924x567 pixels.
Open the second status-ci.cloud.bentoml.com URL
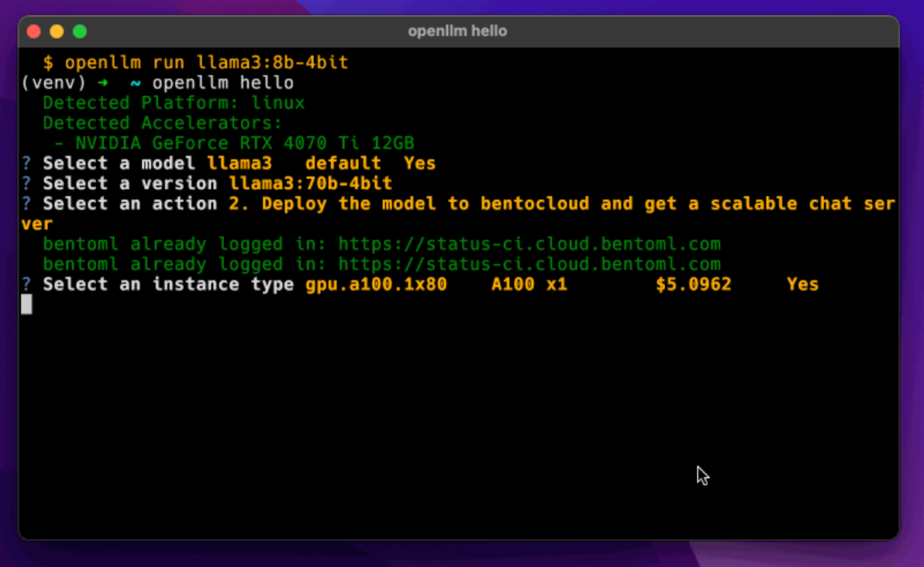pos(529,264)
